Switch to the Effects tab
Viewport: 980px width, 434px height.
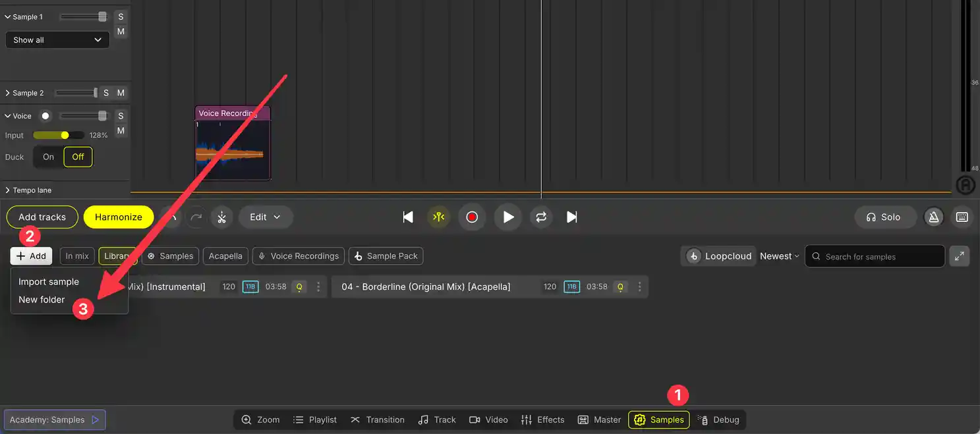[542, 420]
